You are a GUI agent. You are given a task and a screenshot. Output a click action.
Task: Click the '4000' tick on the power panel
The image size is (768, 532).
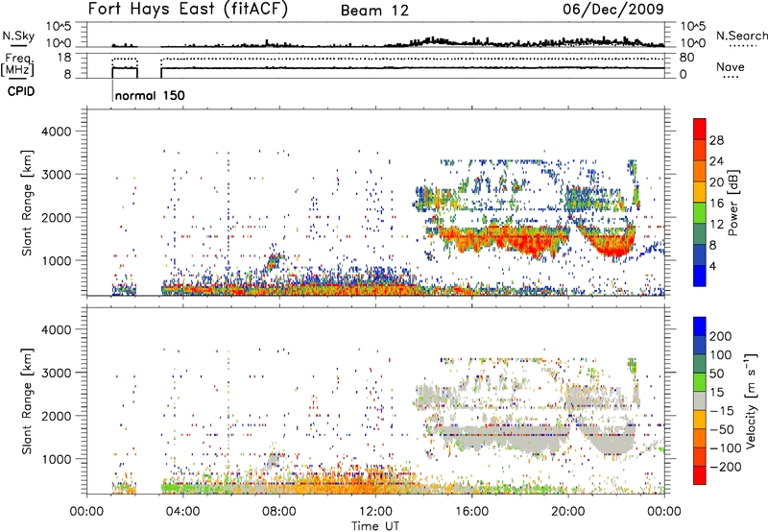click(56, 132)
